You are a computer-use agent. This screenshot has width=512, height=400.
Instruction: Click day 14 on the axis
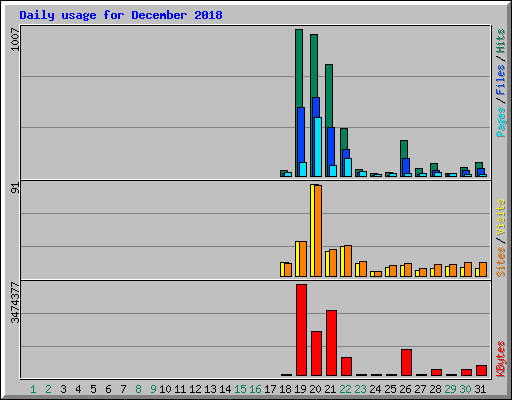coord(225,389)
